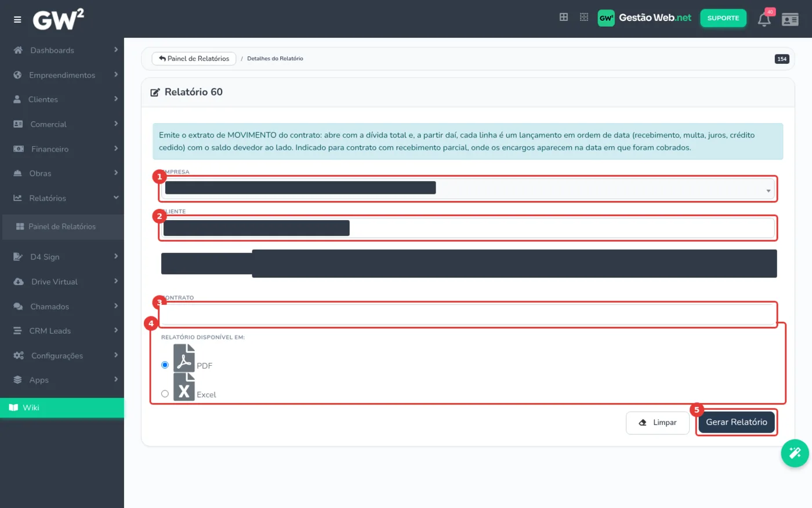This screenshot has height=508, width=812.
Task: Open the Chamados menu item
Action: coord(62,306)
